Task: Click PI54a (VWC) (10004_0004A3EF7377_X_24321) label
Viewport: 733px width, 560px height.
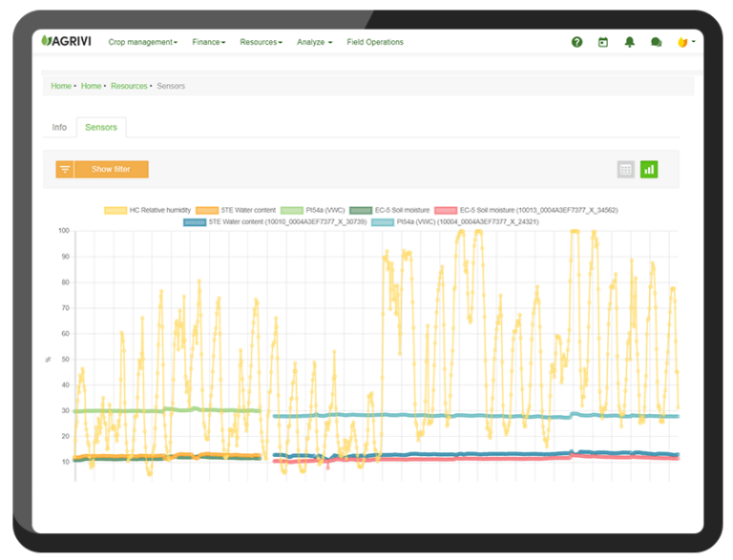Action: point(468,222)
